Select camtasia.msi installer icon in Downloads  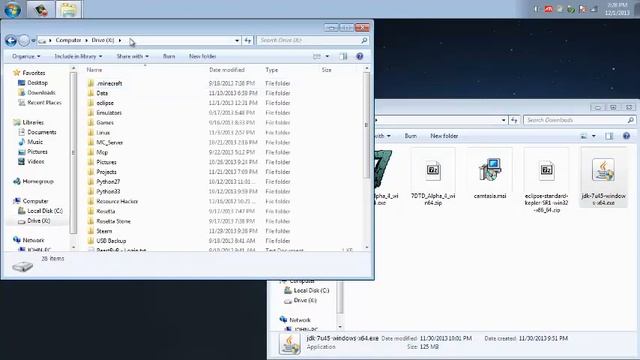coord(490,169)
